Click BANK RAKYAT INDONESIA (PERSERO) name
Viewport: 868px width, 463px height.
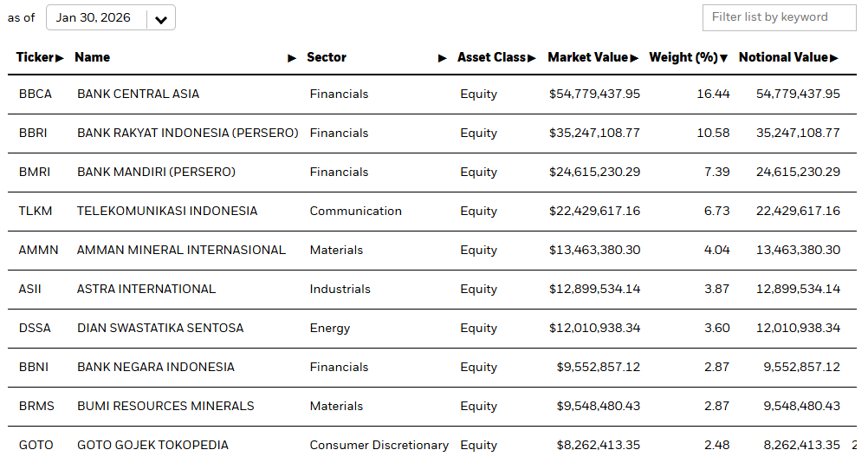(187, 133)
